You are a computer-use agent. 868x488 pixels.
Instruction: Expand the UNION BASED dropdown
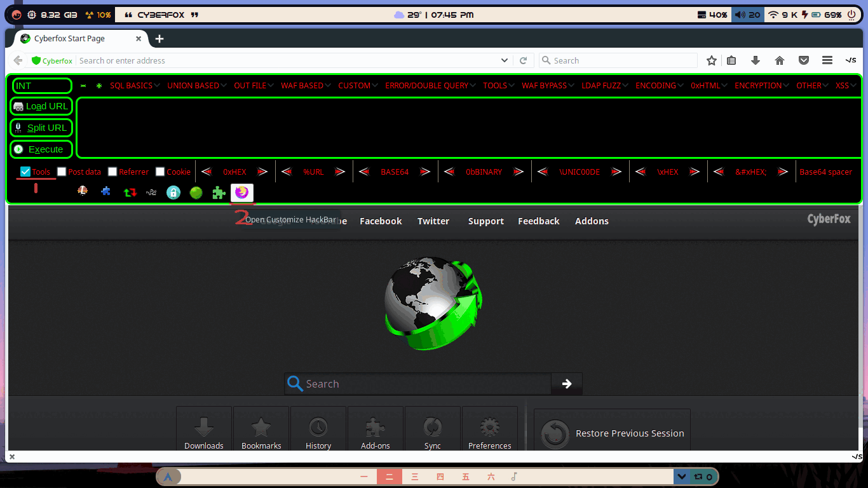click(197, 85)
